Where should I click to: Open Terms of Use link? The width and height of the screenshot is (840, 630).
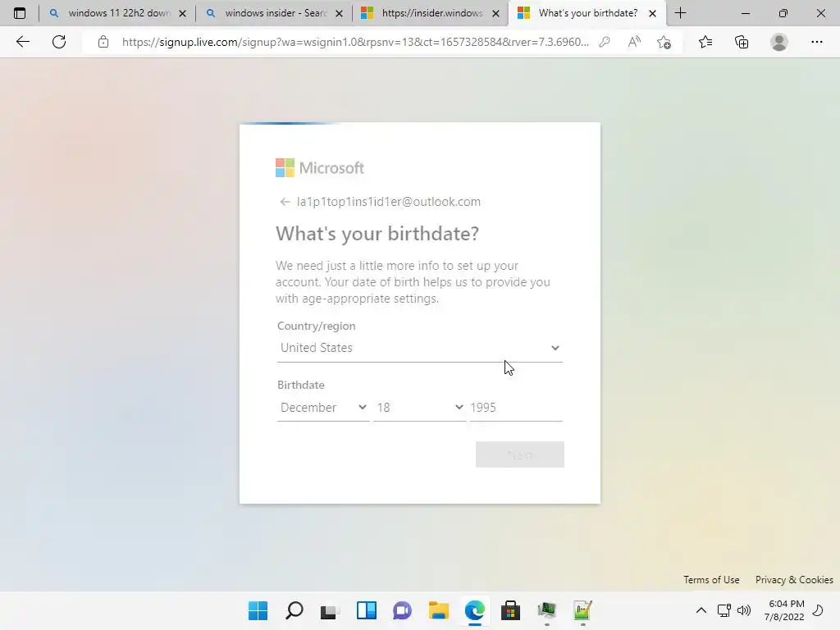click(711, 580)
